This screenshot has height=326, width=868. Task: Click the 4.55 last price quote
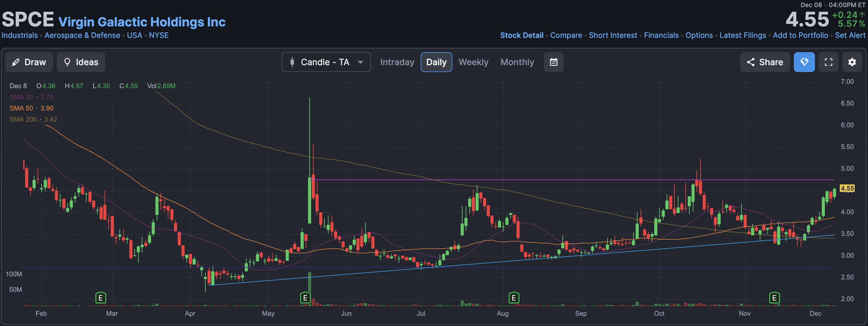807,19
